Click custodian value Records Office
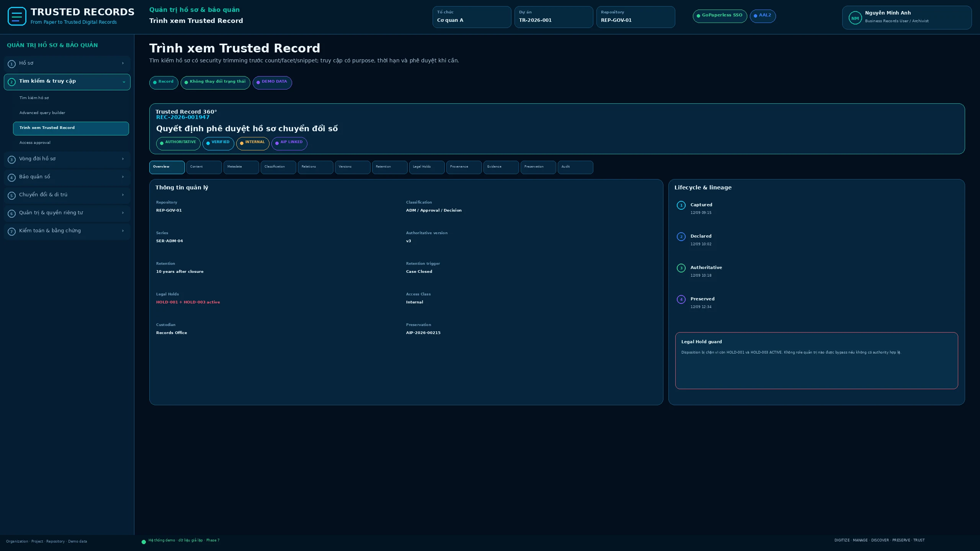Viewport: 980px width, 551px height. (x=171, y=333)
